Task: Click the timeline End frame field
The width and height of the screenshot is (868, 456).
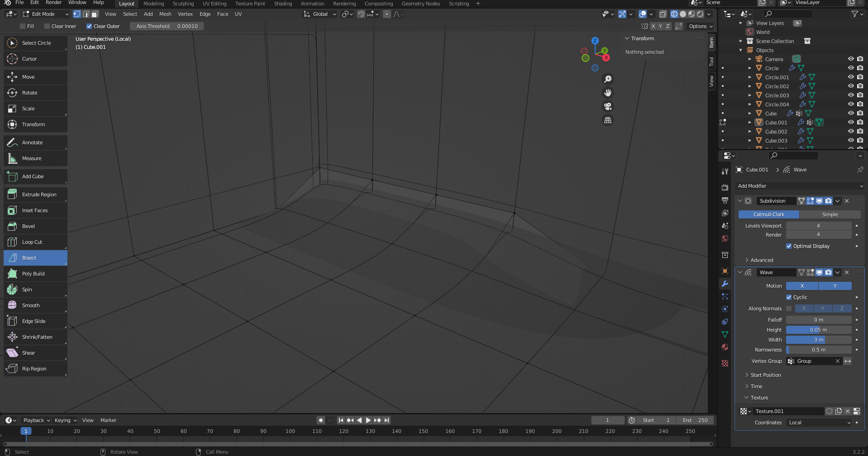Action: click(x=695, y=420)
